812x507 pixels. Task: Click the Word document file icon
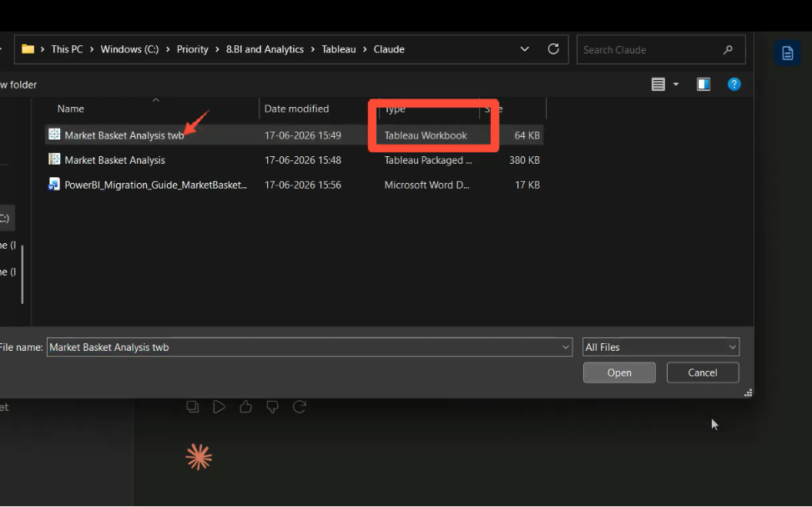[54, 185]
